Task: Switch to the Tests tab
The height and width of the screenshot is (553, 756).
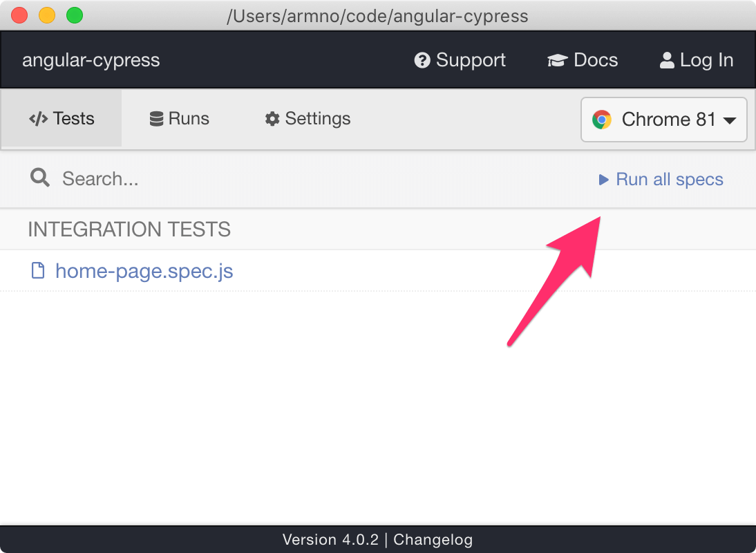Action: tap(62, 119)
